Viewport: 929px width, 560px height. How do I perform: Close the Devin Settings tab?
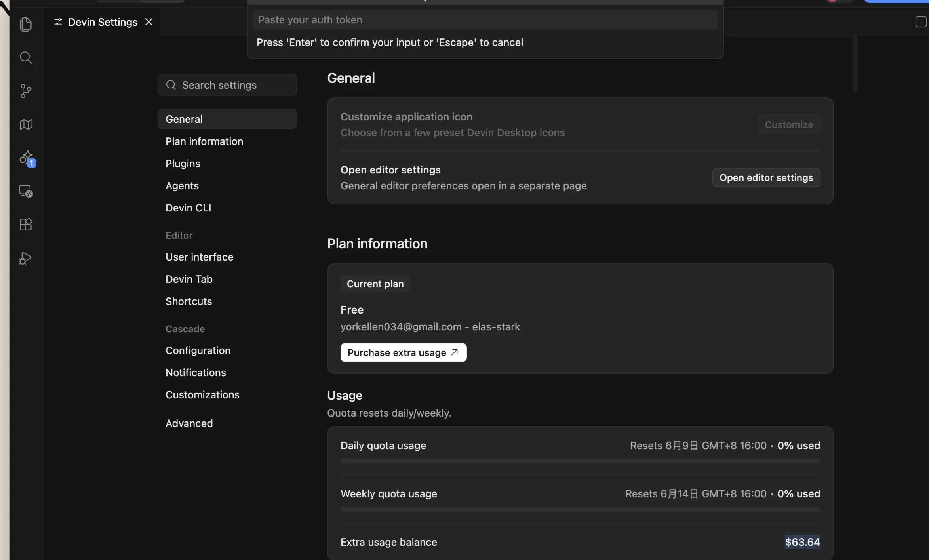click(x=149, y=22)
